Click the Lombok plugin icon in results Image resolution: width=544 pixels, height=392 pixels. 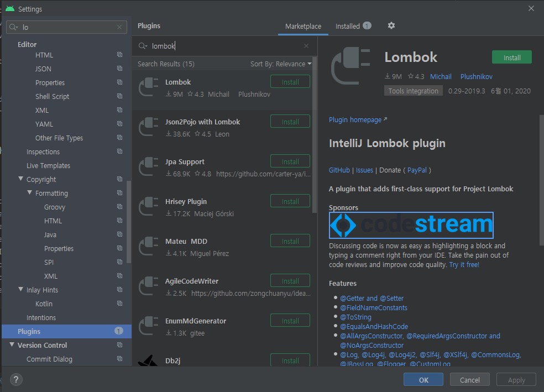click(x=149, y=87)
